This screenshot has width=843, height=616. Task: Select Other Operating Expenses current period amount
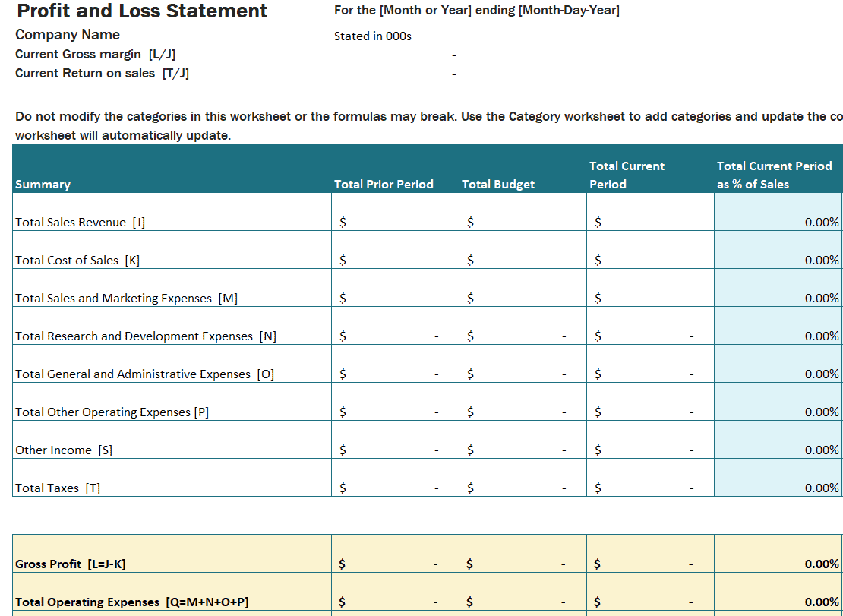(651, 402)
